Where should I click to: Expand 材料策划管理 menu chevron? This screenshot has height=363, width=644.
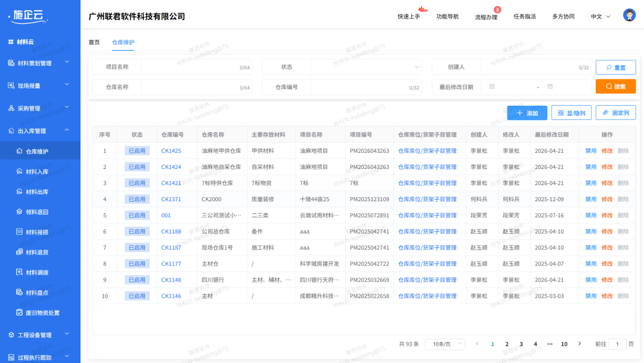pyautogui.click(x=67, y=62)
